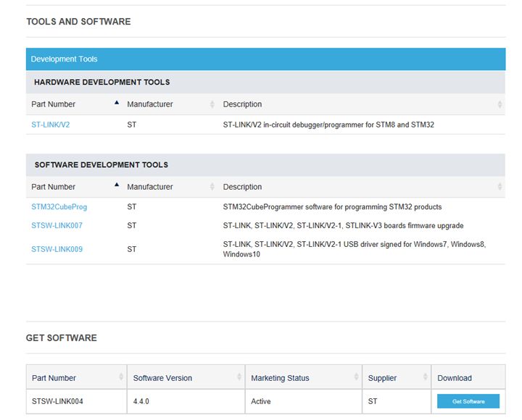Sort software tools by Description arrows
The height and width of the screenshot is (420, 522).
click(x=500, y=187)
